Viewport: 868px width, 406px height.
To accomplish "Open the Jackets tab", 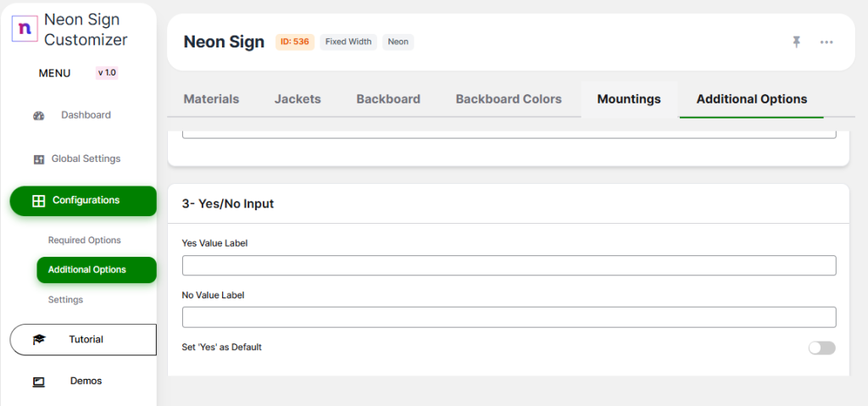I will pos(298,99).
